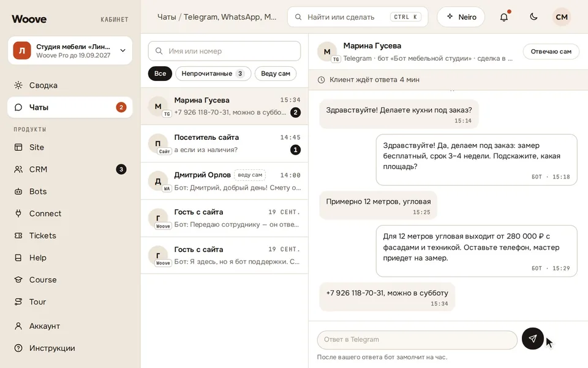588x368 pixels.
Task: Focus the Найти или сделать search field
Action: (358, 17)
